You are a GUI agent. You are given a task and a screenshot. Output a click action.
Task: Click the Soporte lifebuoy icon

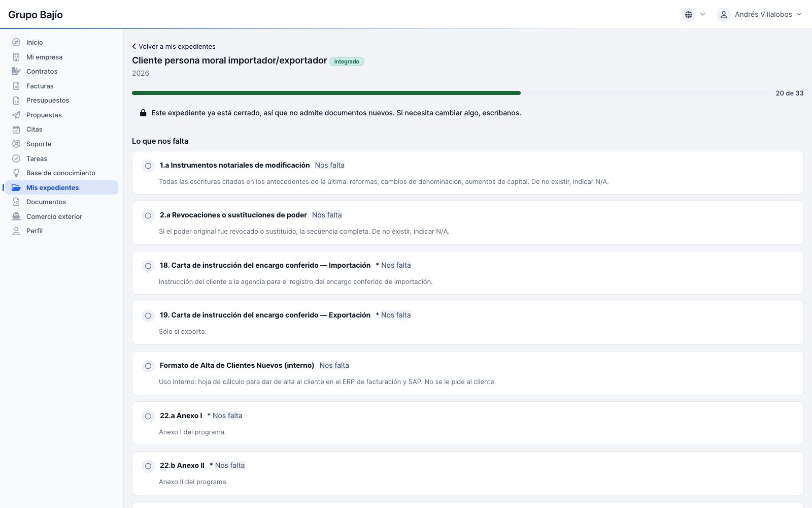click(16, 144)
